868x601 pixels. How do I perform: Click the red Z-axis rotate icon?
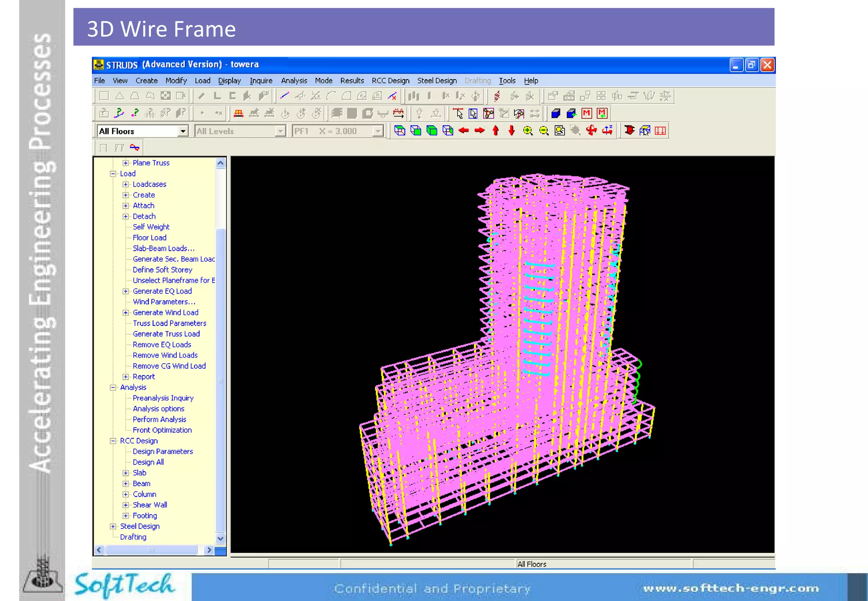(607, 131)
